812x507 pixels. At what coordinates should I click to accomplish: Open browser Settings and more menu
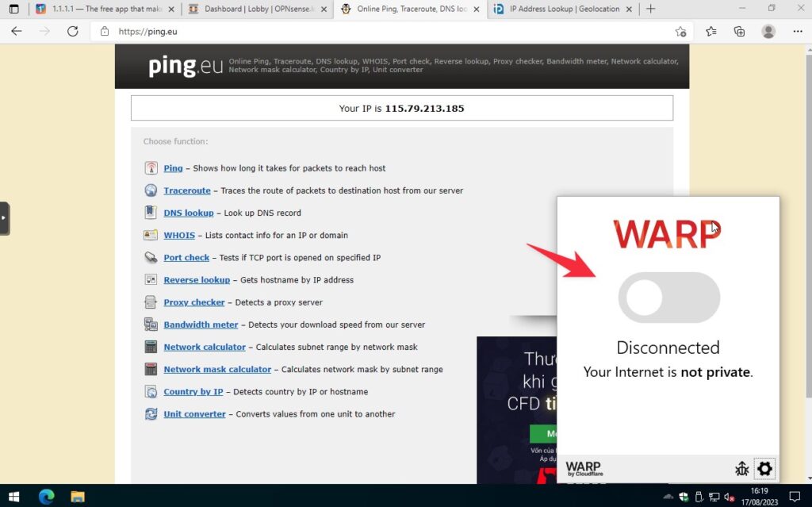[798, 31]
